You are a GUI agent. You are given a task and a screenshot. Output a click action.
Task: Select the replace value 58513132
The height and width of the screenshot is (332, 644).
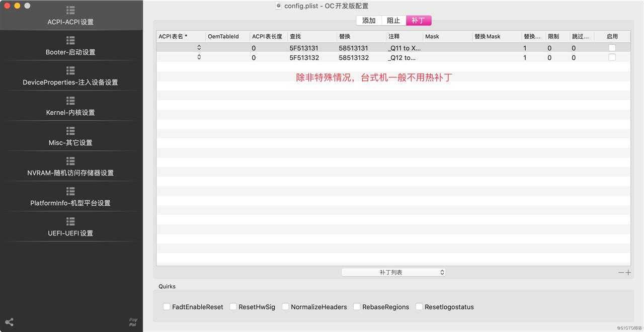click(353, 58)
